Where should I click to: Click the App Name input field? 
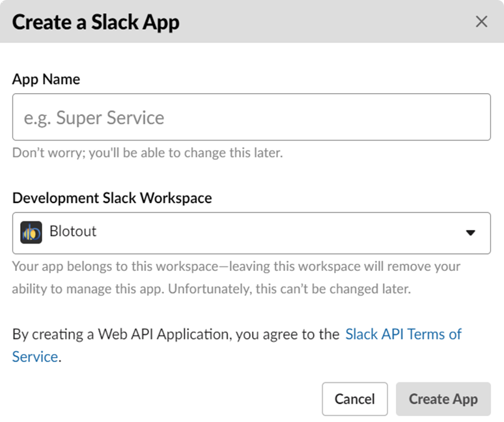(x=251, y=117)
